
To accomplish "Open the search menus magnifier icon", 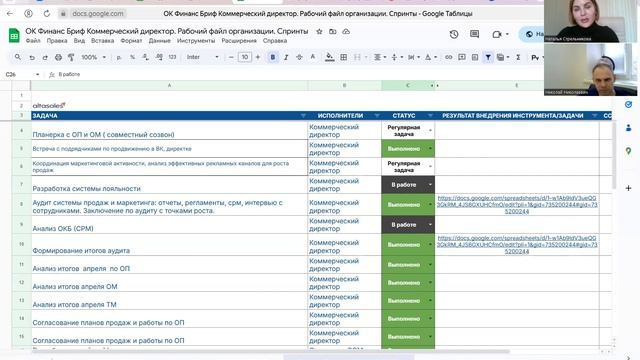I will coord(18,57).
